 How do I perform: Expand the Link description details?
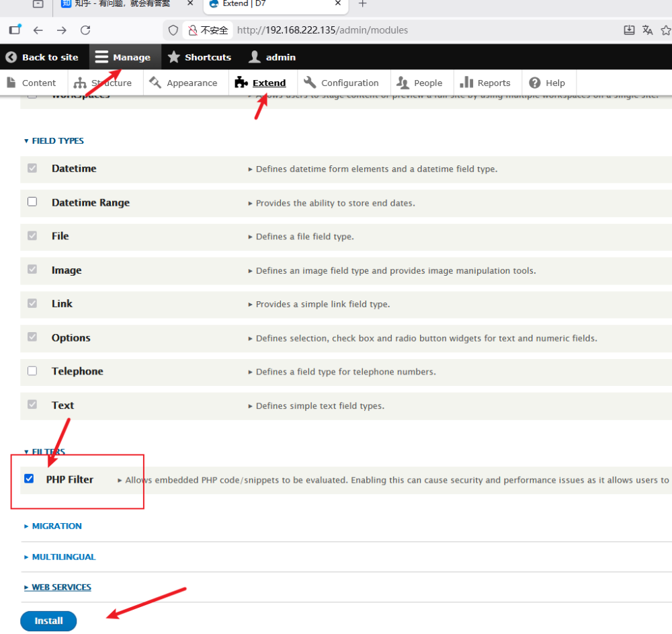(x=319, y=305)
